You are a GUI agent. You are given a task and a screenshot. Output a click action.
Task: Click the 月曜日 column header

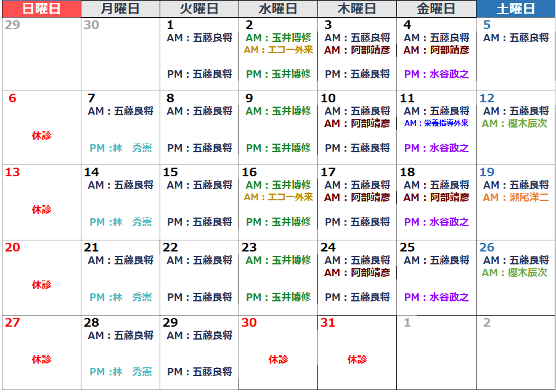tap(121, 9)
